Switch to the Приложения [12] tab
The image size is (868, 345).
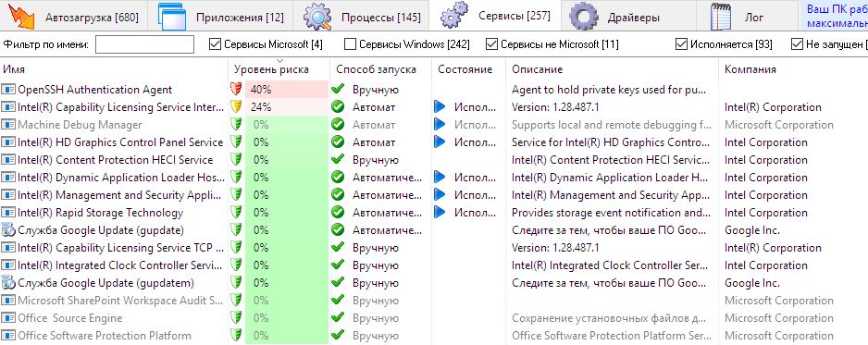[x=221, y=18]
